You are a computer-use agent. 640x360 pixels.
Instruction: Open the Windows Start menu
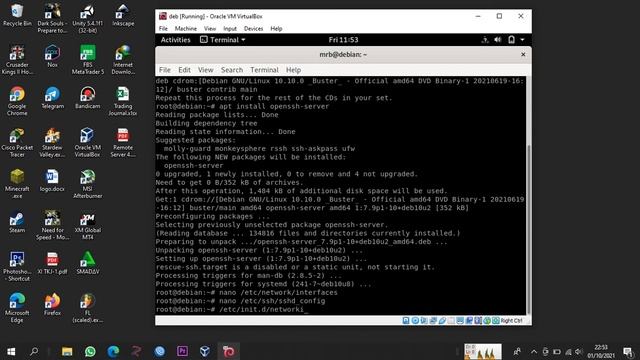pos(11,351)
